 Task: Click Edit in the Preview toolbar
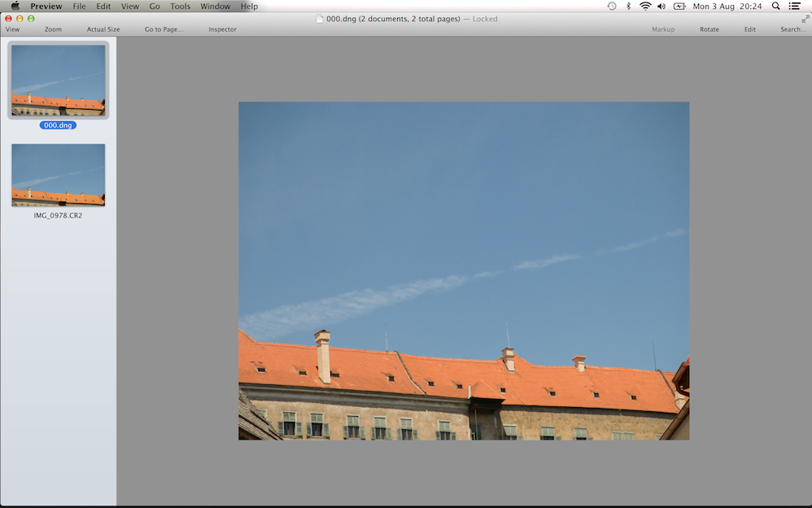pos(749,28)
